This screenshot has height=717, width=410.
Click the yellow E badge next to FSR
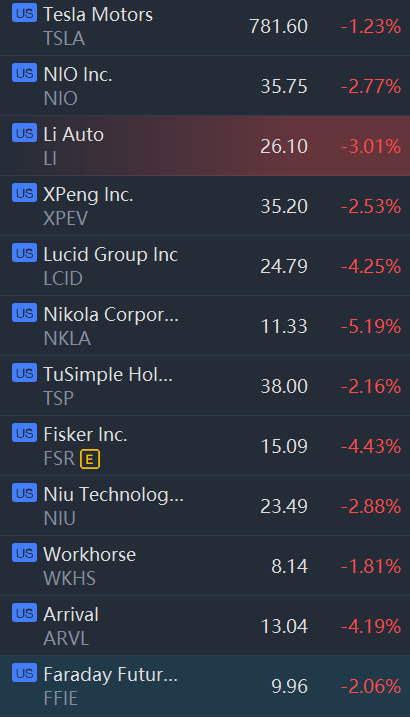click(x=90, y=460)
